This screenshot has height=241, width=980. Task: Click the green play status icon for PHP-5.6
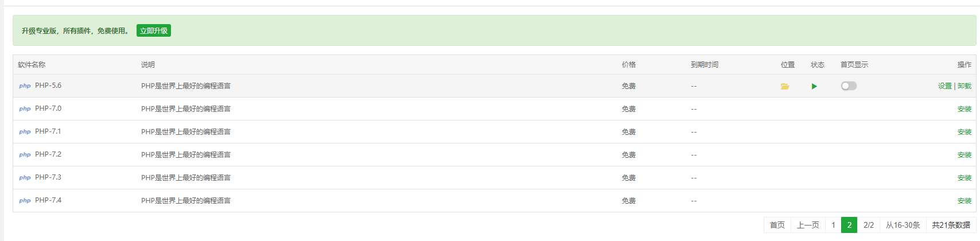pos(814,86)
